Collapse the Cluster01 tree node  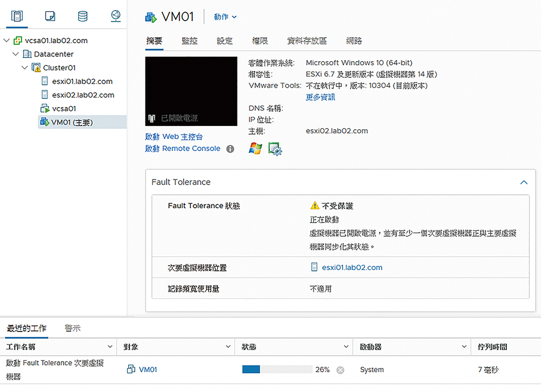pyautogui.click(x=24, y=68)
